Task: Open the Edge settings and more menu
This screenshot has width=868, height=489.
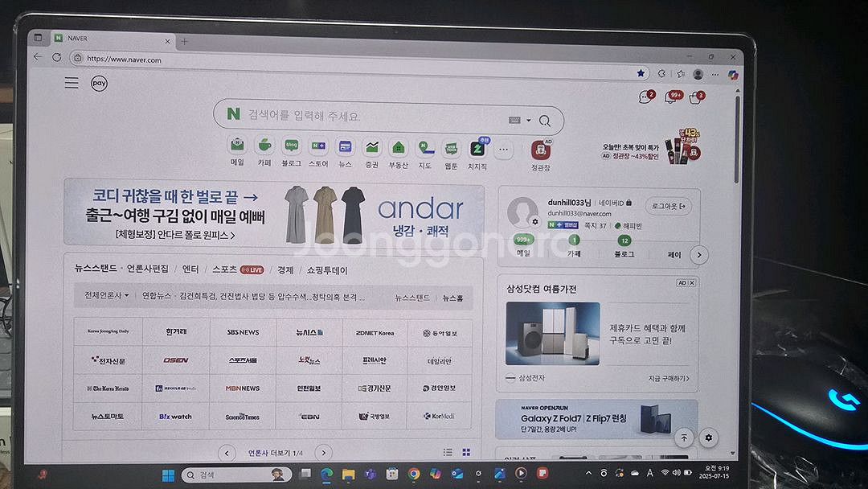Action: (x=715, y=74)
